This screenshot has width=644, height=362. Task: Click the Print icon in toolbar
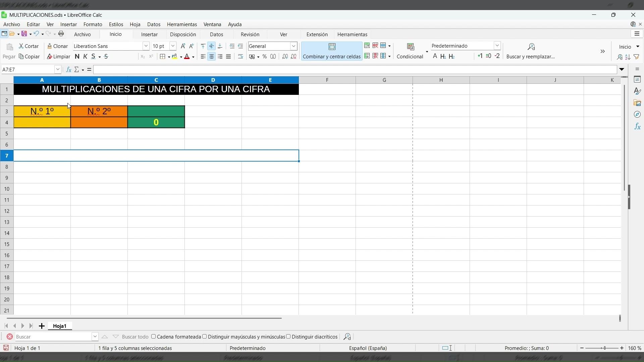pyautogui.click(x=61, y=34)
